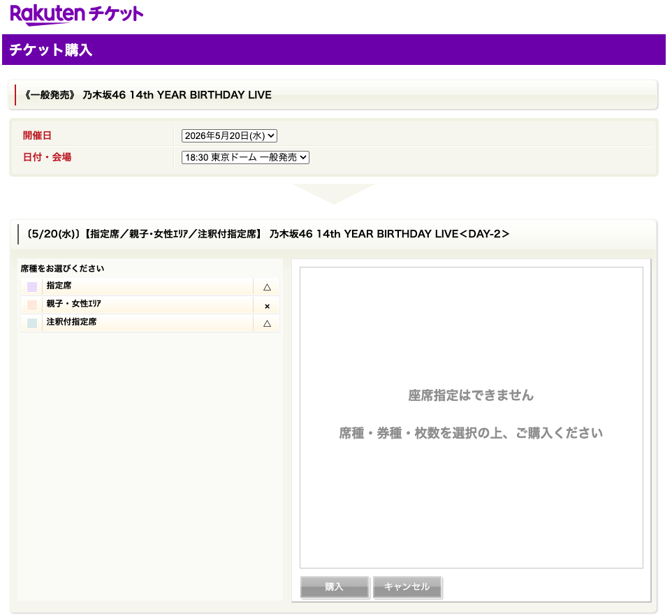The height and width of the screenshot is (616, 672).
Task: Select the 指定席 seat type row
Action: tap(150, 286)
